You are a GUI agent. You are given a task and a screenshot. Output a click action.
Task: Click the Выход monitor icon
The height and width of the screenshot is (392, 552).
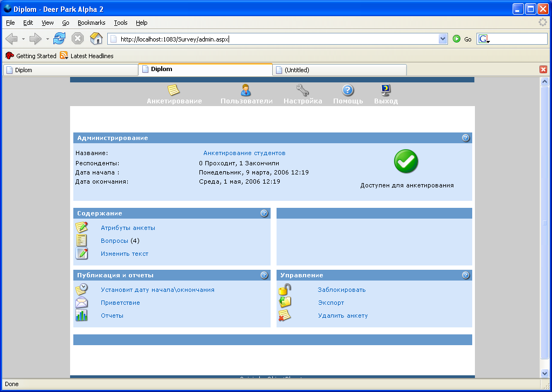386,90
